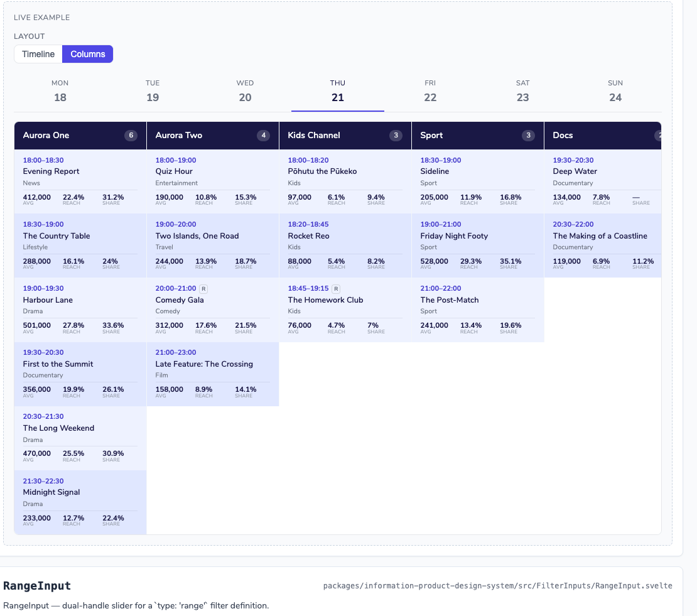Image resolution: width=697 pixels, height=616 pixels.
Task: Click the Aurora Two count badge
Action: point(263,136)
